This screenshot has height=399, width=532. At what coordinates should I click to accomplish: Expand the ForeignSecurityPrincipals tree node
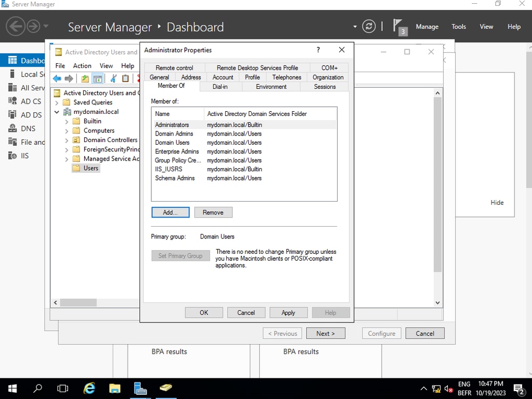pyautogui.click(x=67, y=149)
